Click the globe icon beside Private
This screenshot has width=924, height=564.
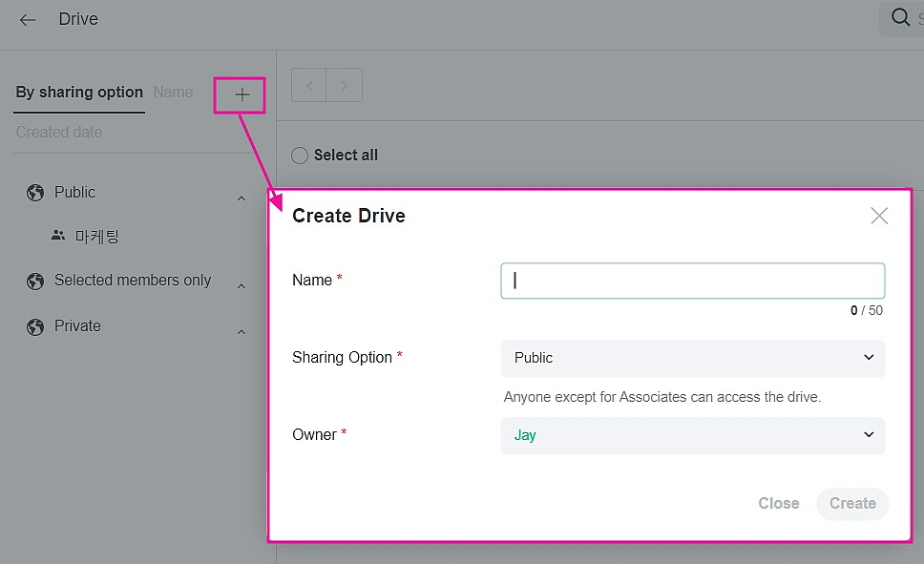tap(35, 326)
